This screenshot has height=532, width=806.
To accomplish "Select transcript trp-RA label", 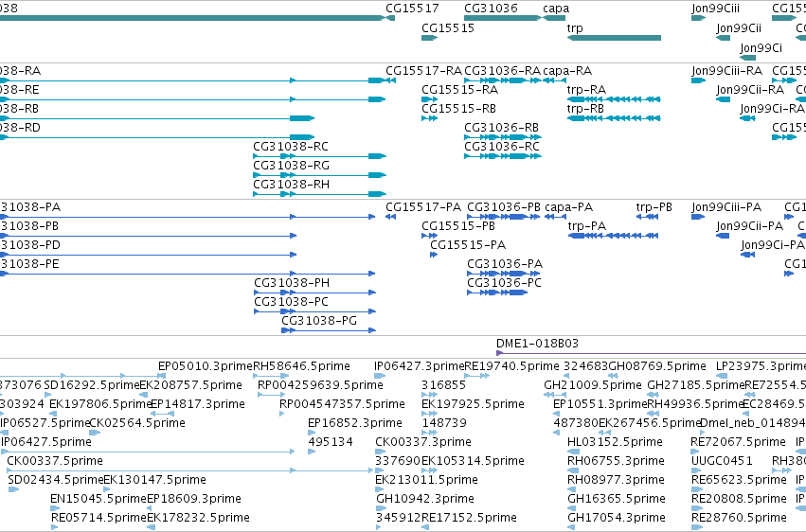I will 586,90.
